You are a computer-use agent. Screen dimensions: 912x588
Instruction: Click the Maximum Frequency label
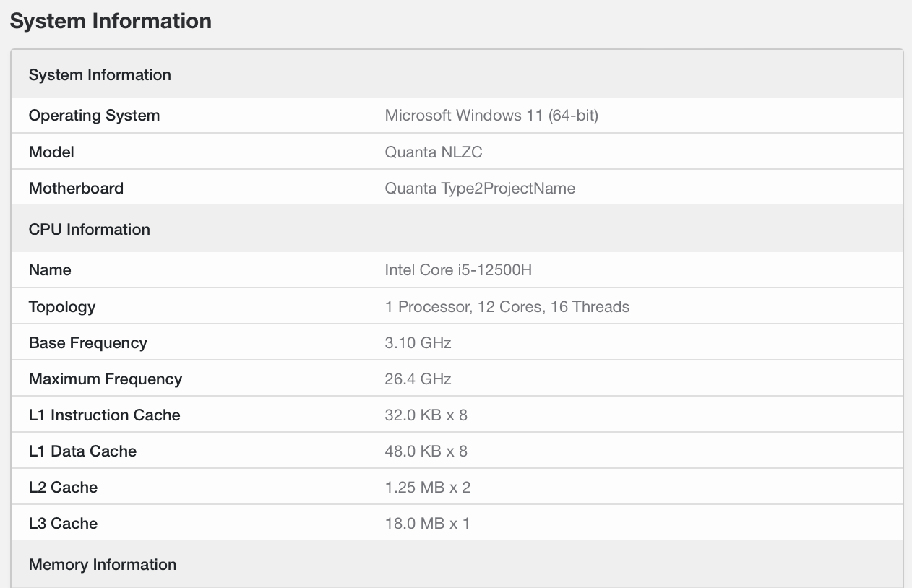[106, 379]
